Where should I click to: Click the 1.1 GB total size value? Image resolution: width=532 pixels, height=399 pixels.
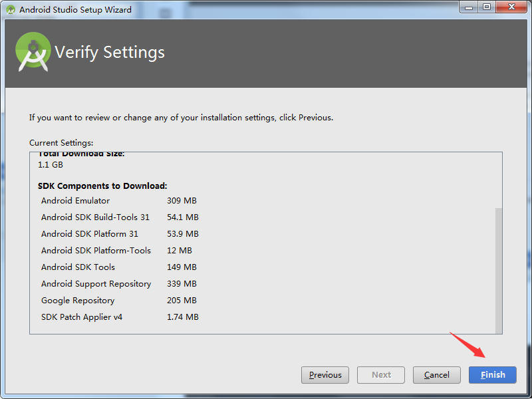coord(51,165)
